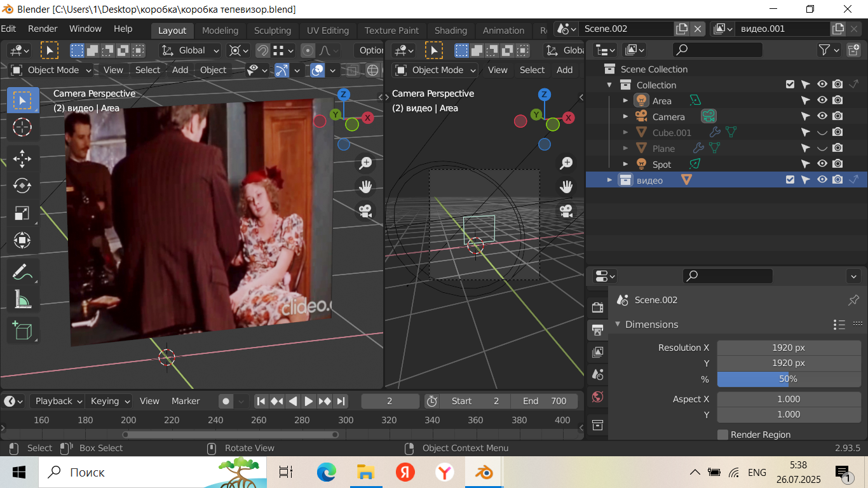868x488 pixels.
Task: Click the Marker menu in timeline
Action: (x=186, y=401)
